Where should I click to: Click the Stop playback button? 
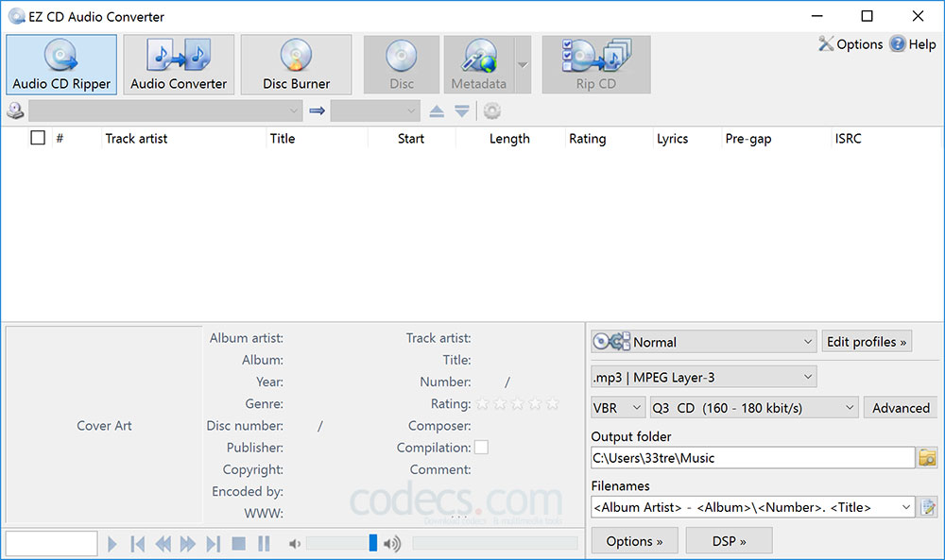[x=239, y=544]
